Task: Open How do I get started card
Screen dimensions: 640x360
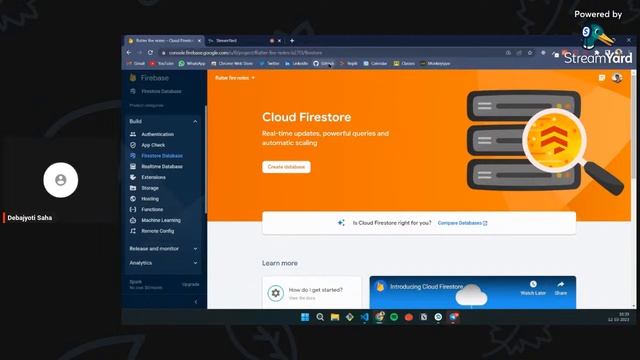Action: tap(311, 293)
